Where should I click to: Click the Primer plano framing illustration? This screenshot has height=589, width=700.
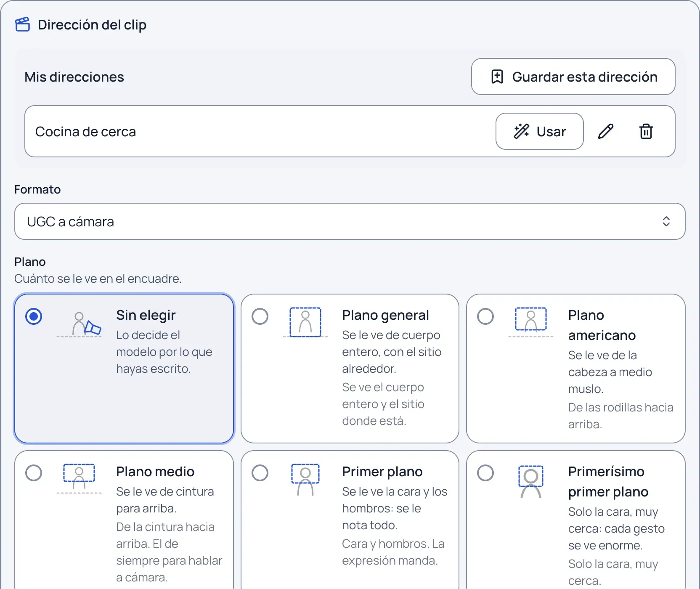pos(305,480)
